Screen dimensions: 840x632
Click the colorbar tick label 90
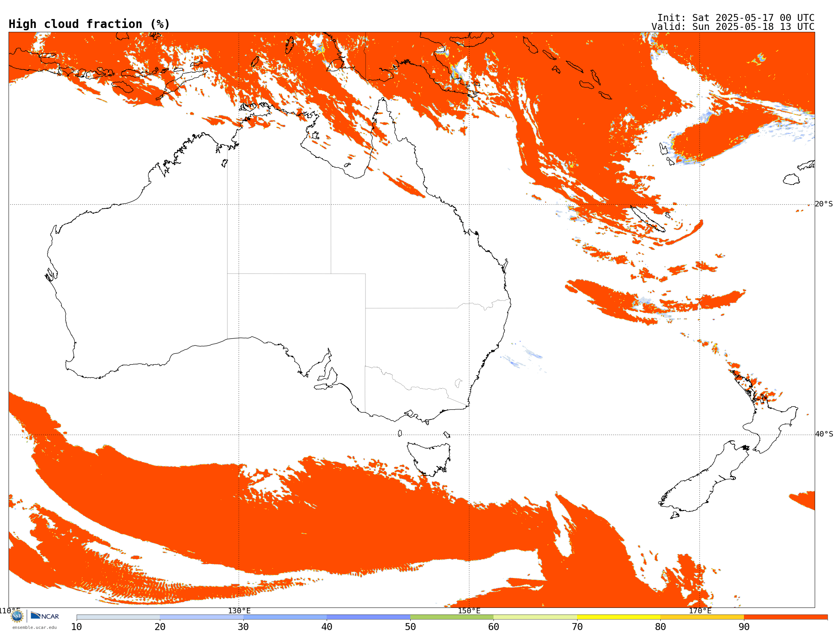tap(744, 627)
